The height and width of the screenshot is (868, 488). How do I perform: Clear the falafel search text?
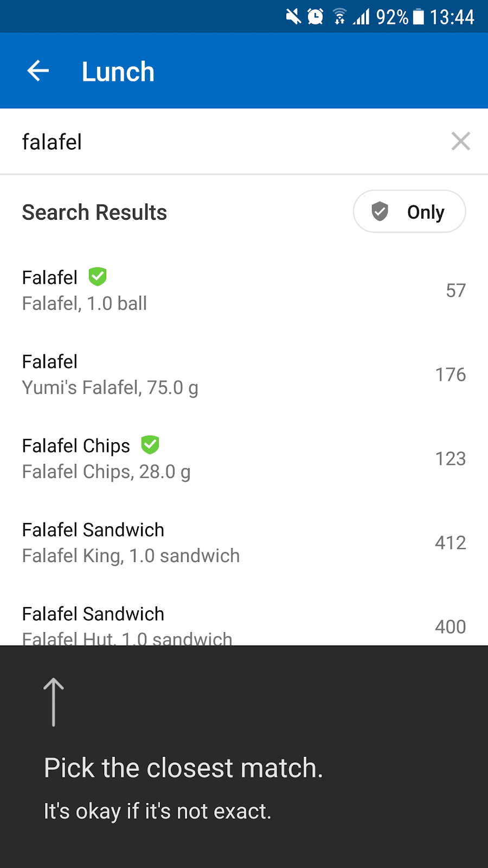tap(460, 142)
